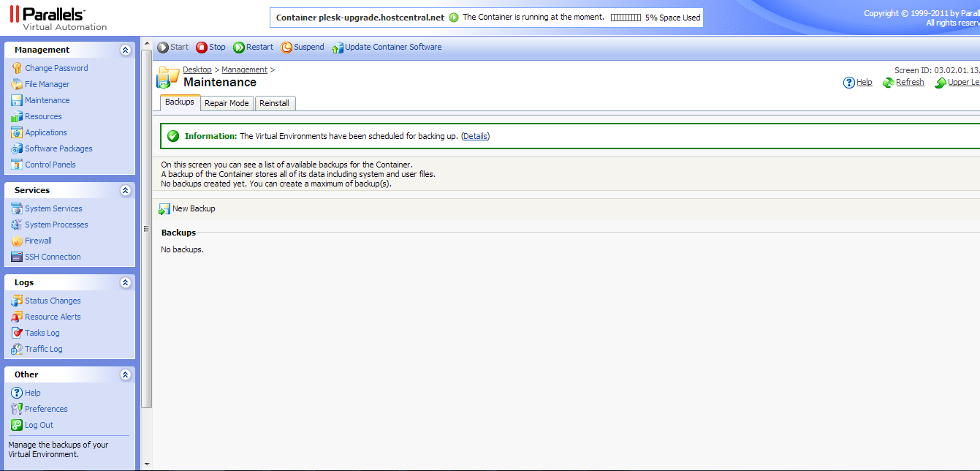This screenshot has width=980, height=471.
Task: Click the Log Out icon
Action: click(17, 425)
